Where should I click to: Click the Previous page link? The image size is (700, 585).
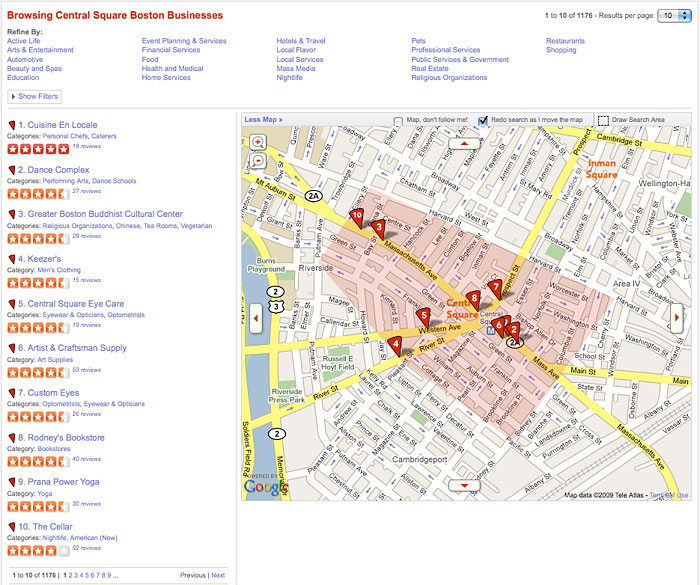193,575
